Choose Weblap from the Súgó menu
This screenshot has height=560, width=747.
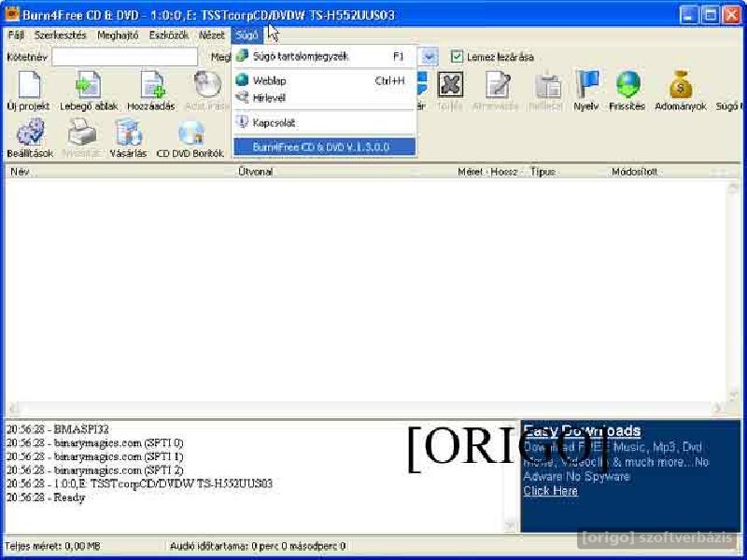(x=324, y=80)
